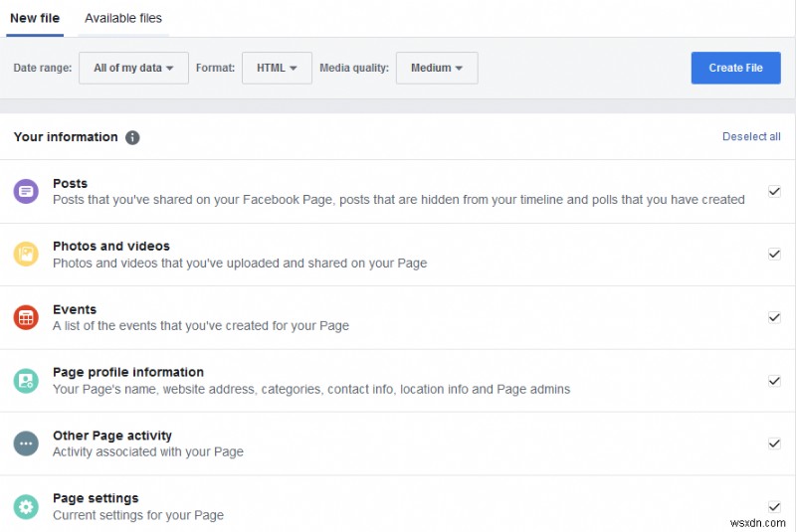Click the info icon beside Your information

[132, 137]
